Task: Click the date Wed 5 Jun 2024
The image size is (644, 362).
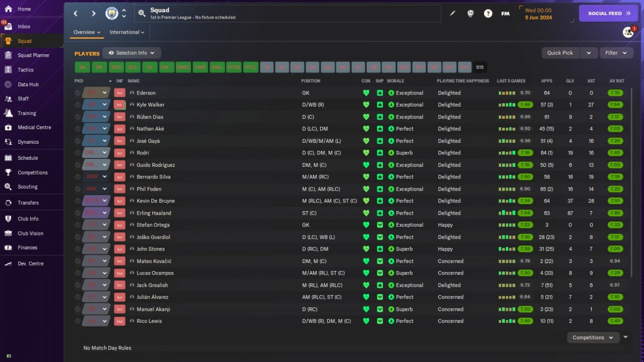Action: pos(538,14)
